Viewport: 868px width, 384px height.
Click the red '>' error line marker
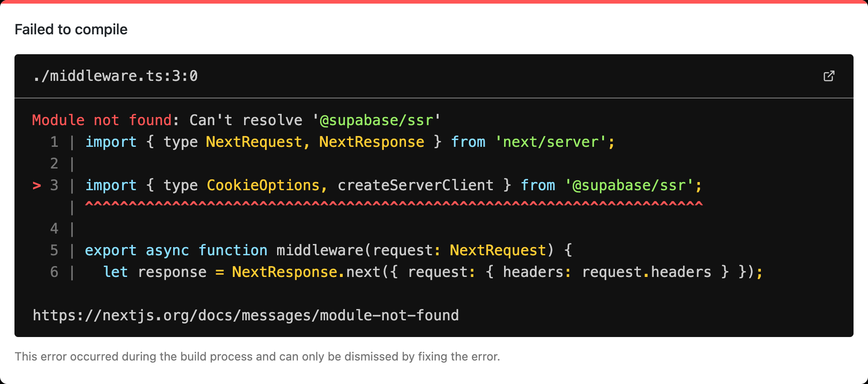(37, 185)
